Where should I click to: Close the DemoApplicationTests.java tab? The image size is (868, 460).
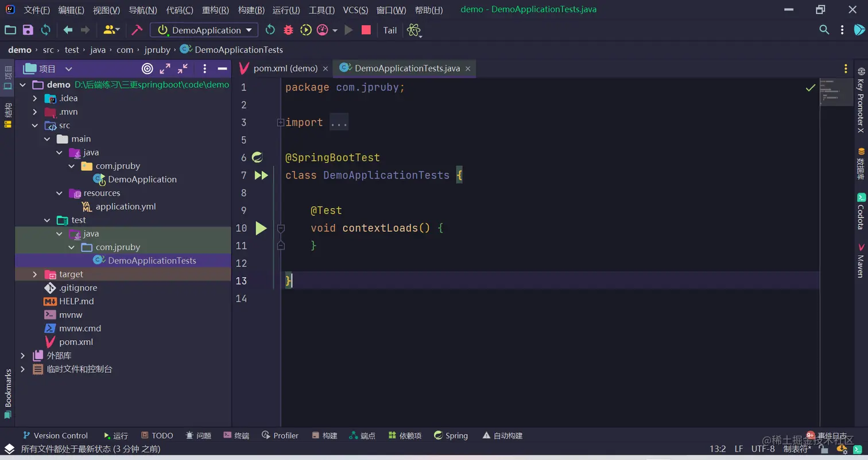468,68
